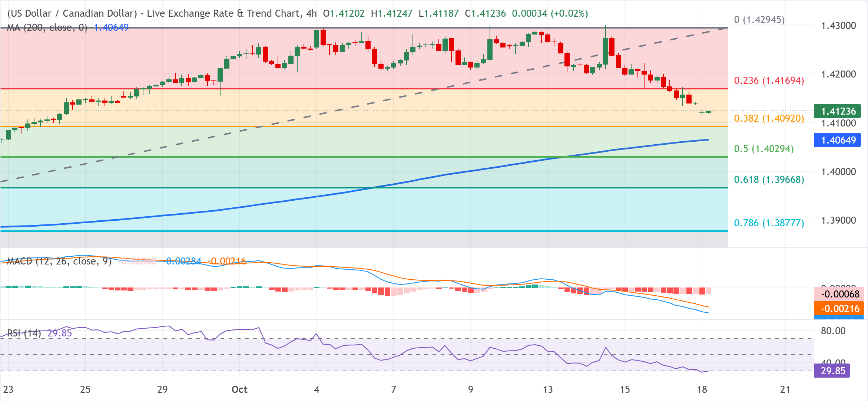Click the 1.39000 price axis label
The width and height of the screenshot is (868, 411).
click(839, 220)
